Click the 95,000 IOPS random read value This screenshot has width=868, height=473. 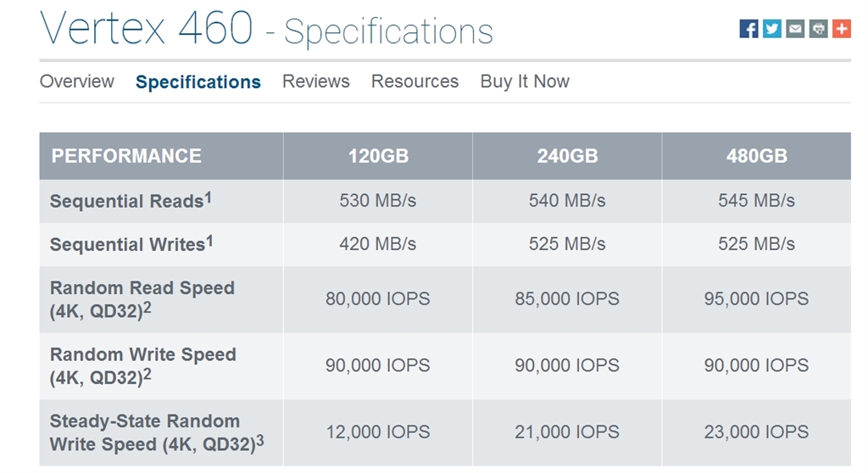(x=756, y=299)
